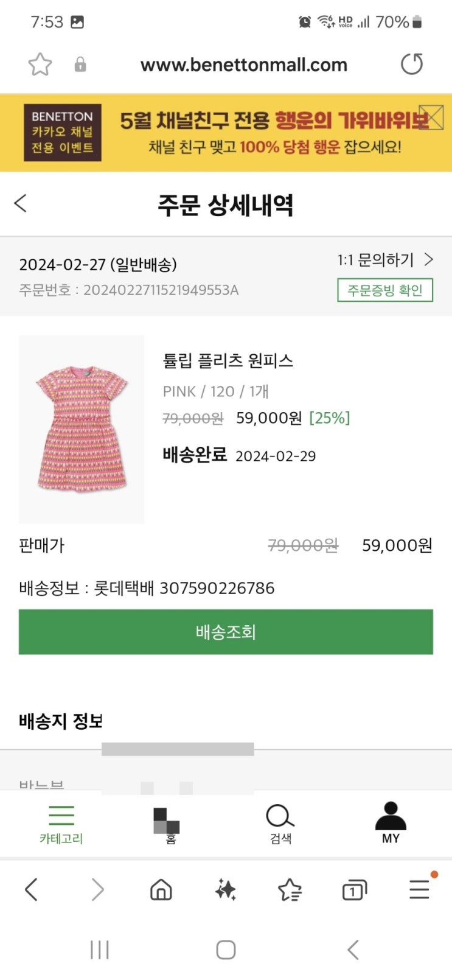Open the browser hamburger menu

pyautogui.click(x=419, y=890)
